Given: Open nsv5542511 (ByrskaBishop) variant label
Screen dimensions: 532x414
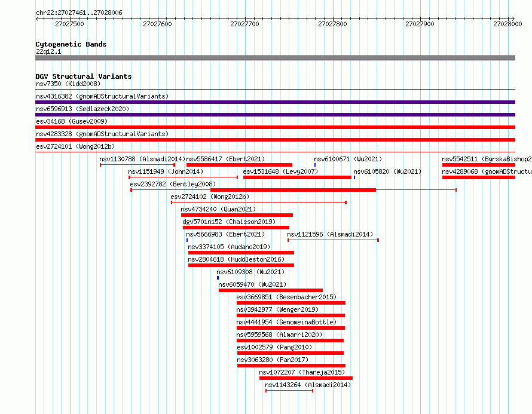Looking at the screenshot, I should [487, 159].
